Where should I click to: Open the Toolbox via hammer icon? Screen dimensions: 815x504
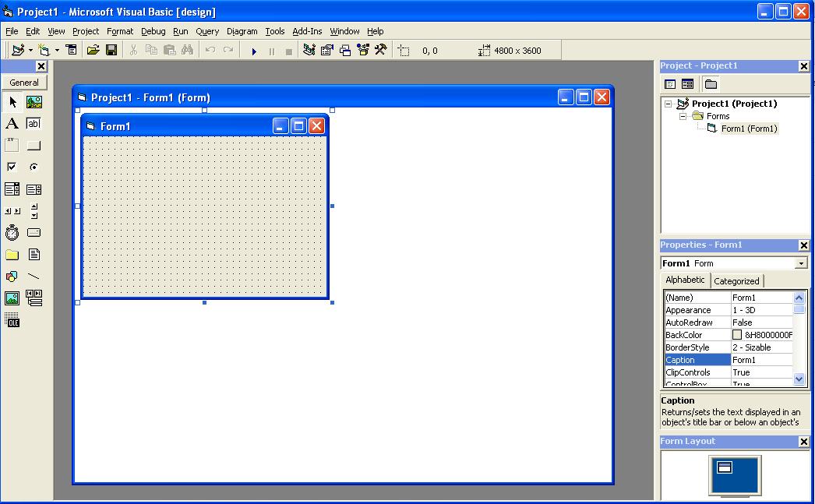click(381, 50)
